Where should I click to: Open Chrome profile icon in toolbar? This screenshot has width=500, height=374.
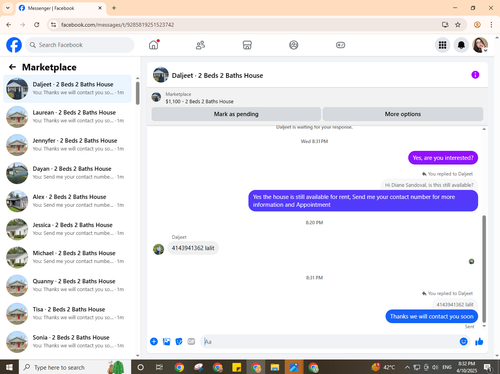pos(477,25)
